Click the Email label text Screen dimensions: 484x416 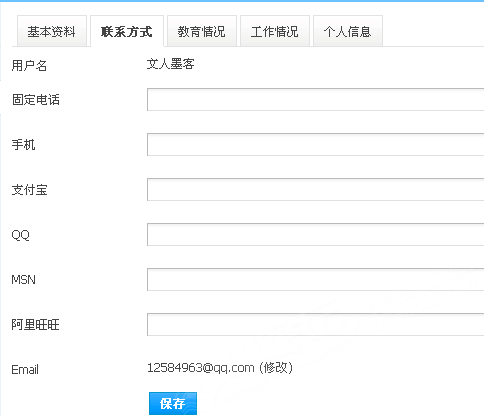25,369
